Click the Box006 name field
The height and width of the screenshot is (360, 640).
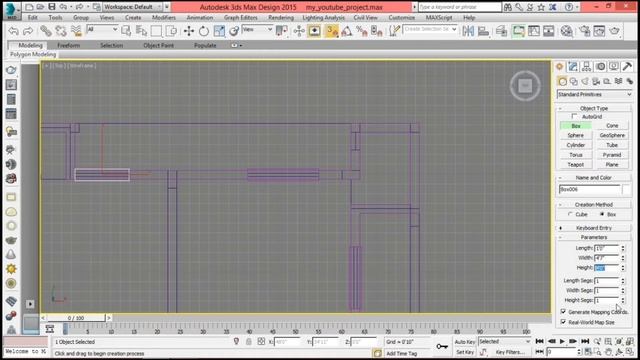pyautogui.click(x=589, y=189)
